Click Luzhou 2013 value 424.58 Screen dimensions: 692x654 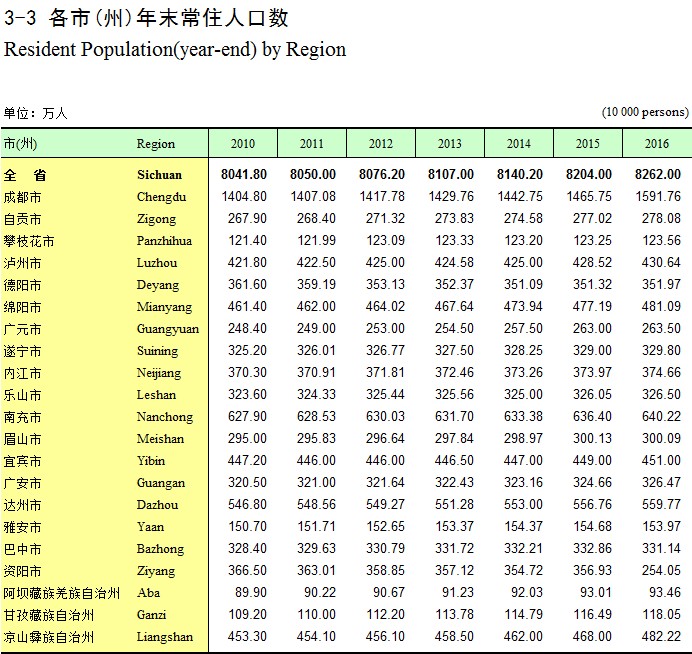click(x=454, y=263)
